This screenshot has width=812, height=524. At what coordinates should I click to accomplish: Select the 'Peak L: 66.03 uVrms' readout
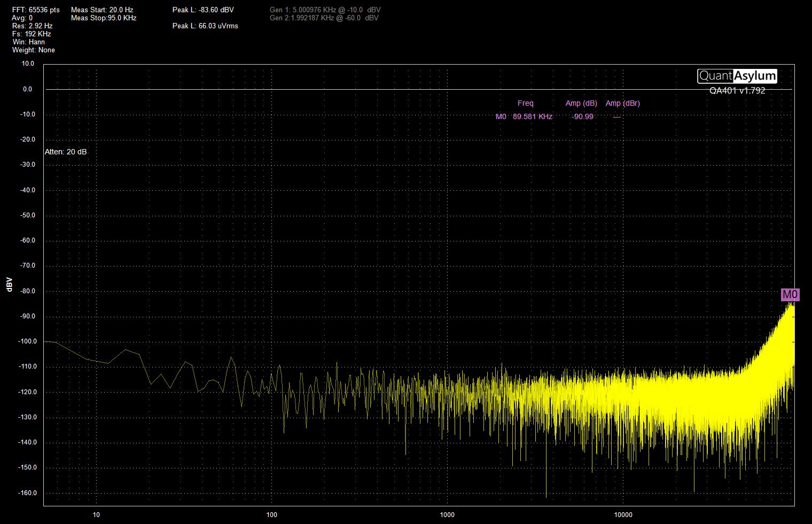pos(205,26)
